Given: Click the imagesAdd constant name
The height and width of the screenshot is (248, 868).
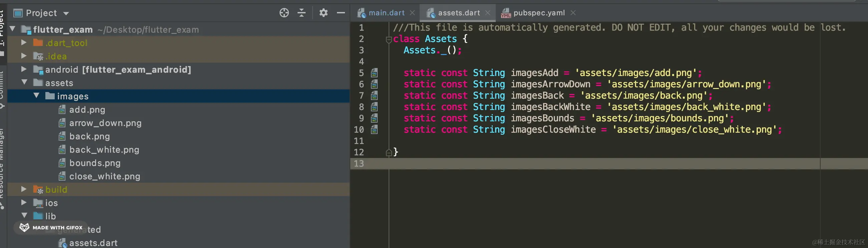Looking at the screenshot, I should (534, 73).
